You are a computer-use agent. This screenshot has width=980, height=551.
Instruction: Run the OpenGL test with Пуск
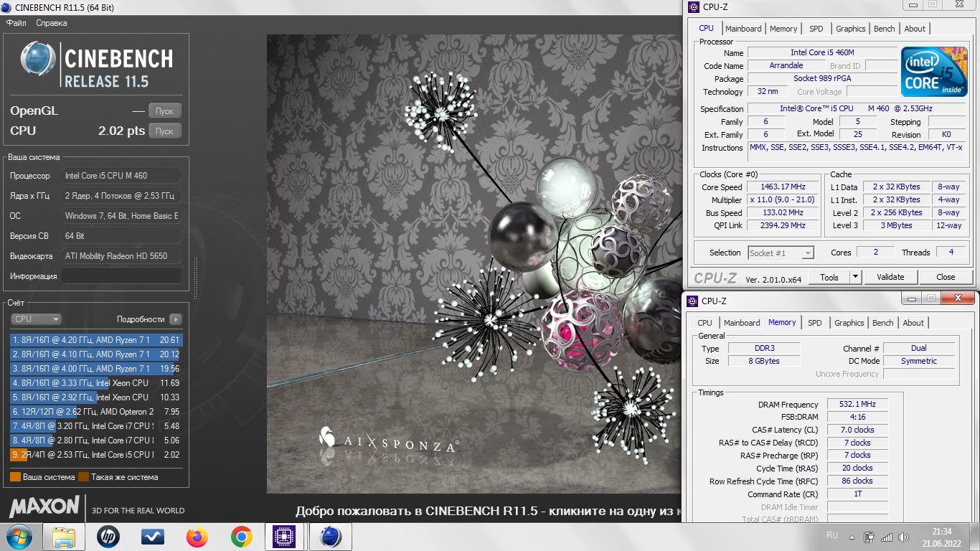point(165,111)
